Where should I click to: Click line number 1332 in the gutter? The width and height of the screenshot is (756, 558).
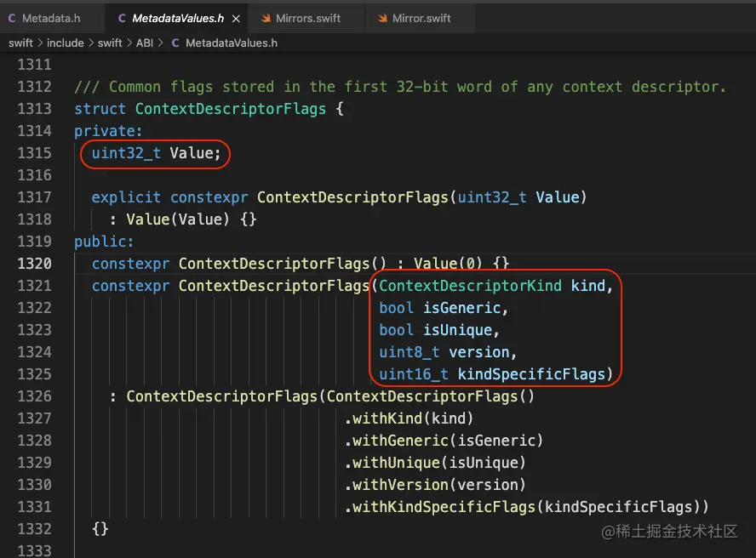pos(34,529)
